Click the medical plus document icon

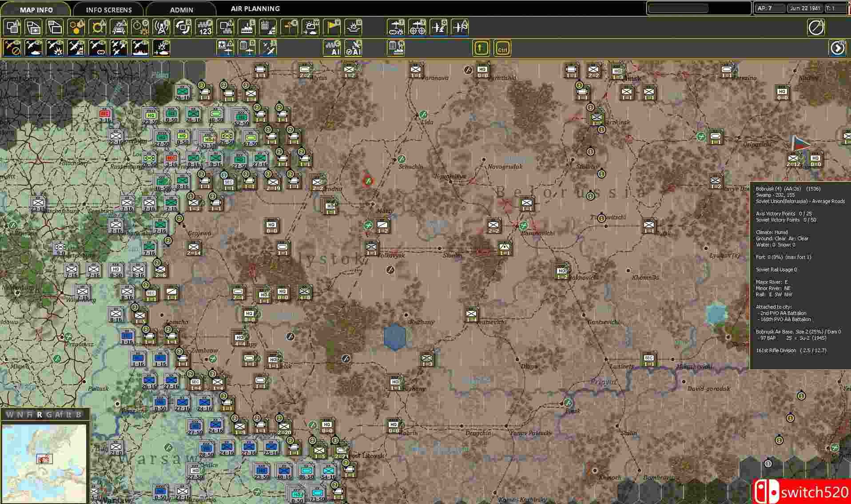(x=34, y=28)
